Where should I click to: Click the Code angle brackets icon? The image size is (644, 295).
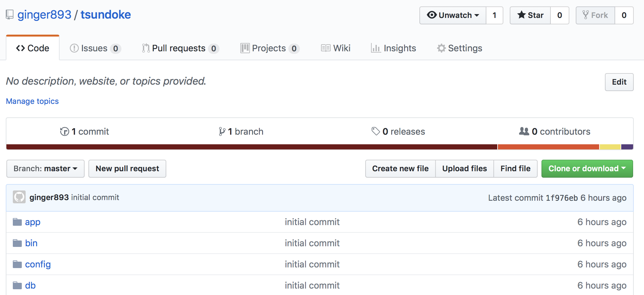tap(21, 48)
